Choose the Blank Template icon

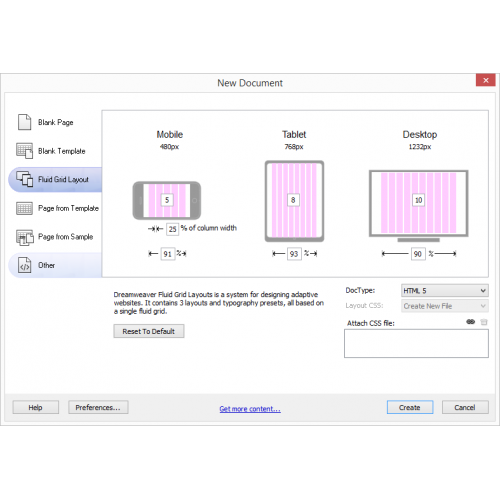point(25,151)
